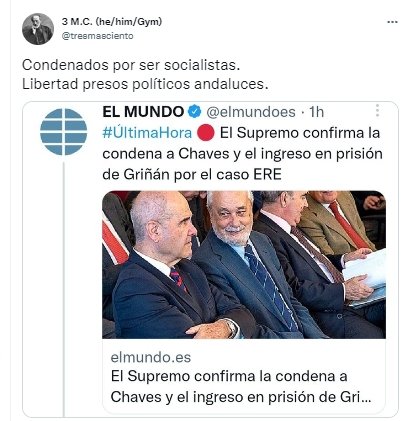Open the news photo of men in suits
405x421 pixels.
pyautogui.click(x=244, y=265)
